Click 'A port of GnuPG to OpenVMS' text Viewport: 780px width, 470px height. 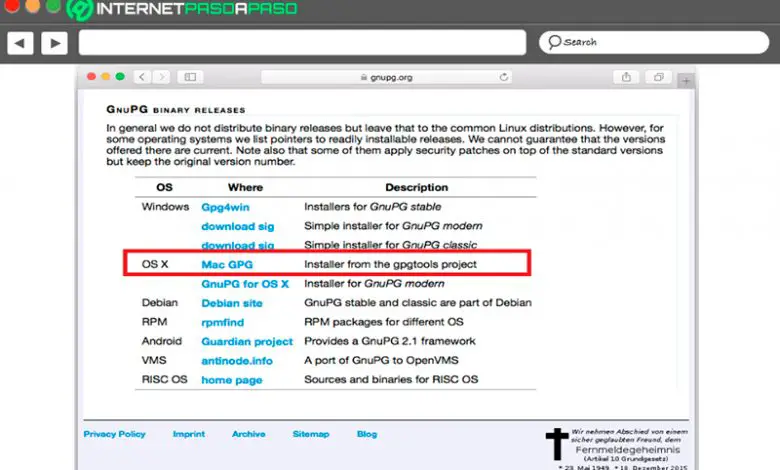[x=381, y=360]
